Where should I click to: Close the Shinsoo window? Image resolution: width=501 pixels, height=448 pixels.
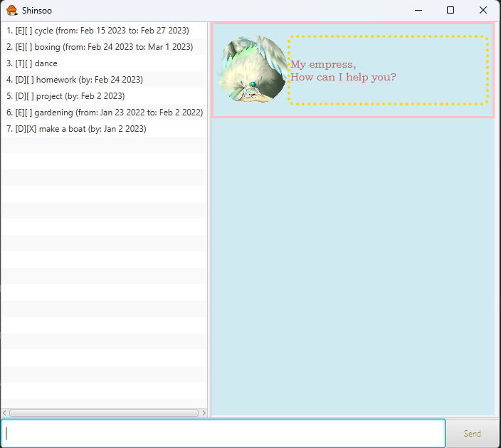[483, 10]
